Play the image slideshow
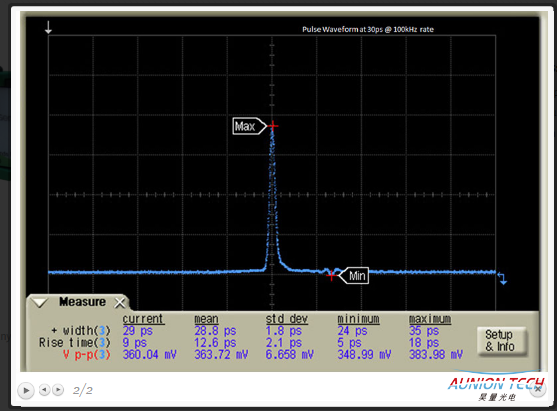The height and width of the screenshot is (411, 557). point(26,390)
